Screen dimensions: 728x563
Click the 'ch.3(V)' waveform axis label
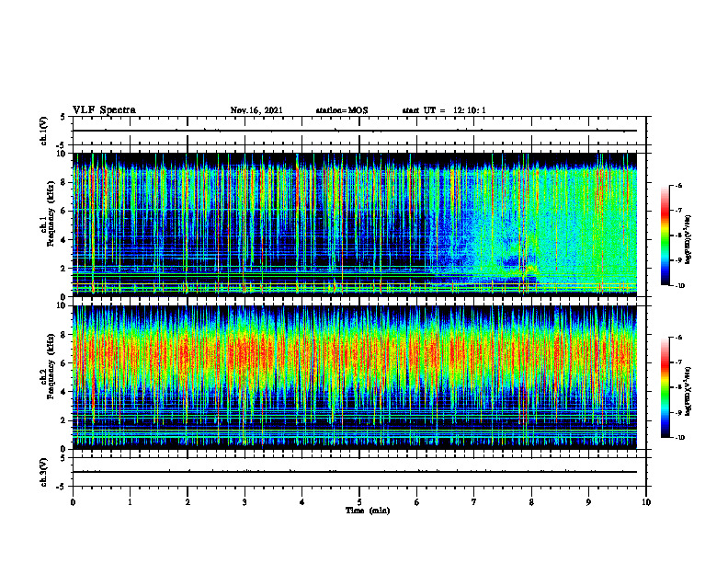[x=44, y=472]
